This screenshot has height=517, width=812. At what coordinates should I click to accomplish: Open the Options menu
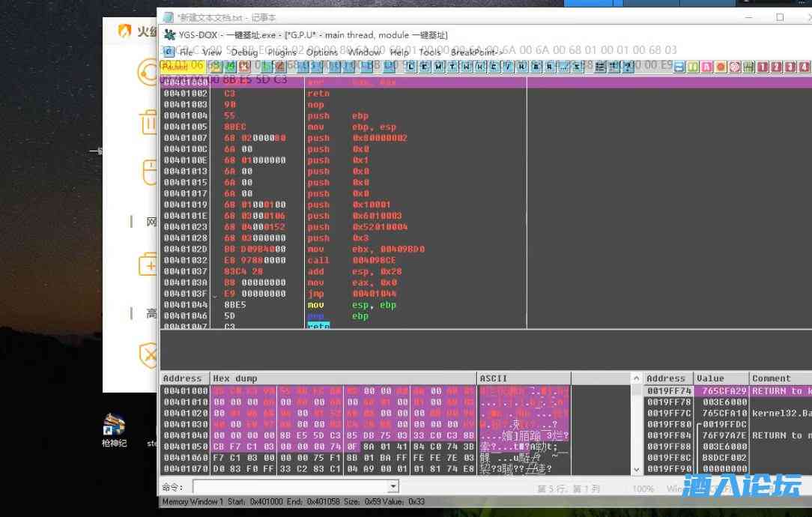[x=321, y=52]
